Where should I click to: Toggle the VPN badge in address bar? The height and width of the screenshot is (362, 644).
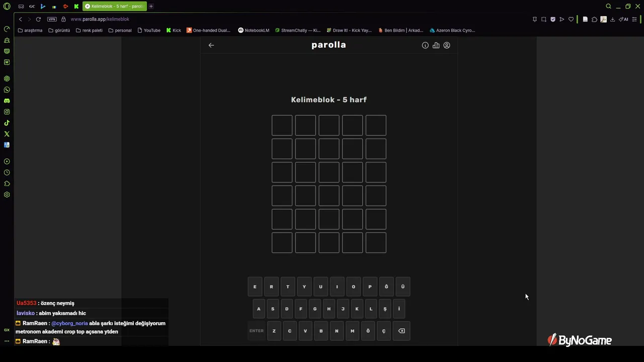52,19
